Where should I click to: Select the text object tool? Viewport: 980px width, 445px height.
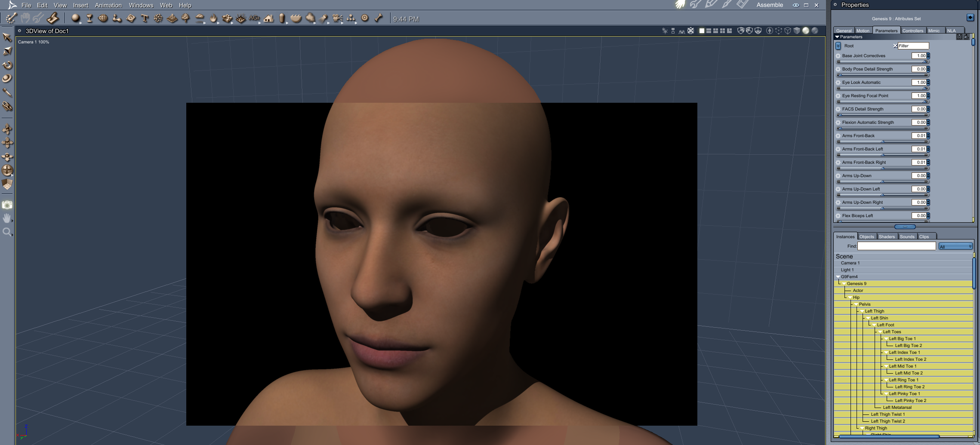(x=145, y=18)
